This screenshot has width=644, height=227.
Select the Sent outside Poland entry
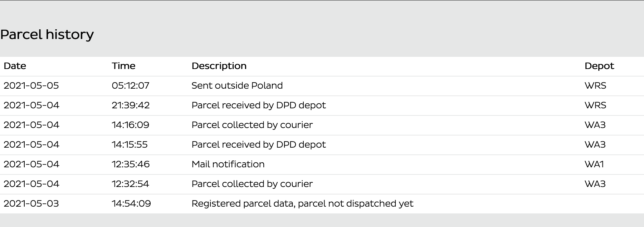(x=237, y=85)
